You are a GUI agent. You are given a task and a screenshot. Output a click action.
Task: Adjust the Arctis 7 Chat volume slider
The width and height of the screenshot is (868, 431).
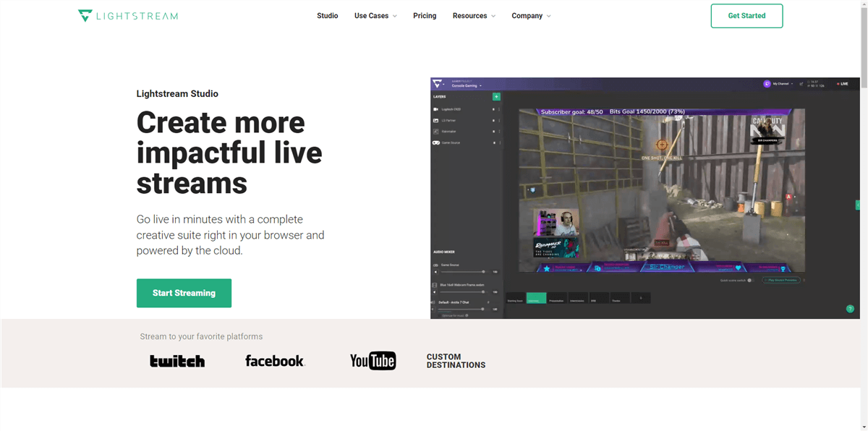coord(462,309)
